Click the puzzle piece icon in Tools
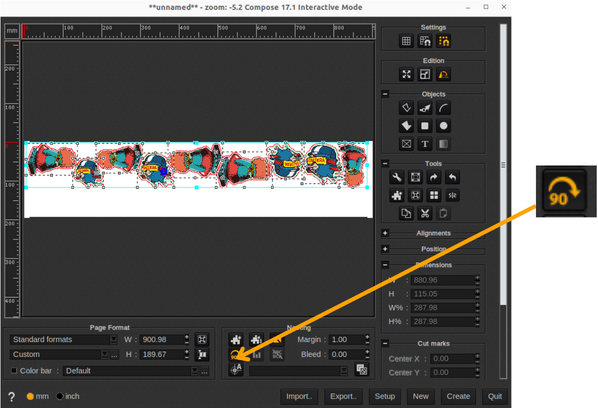This screenshot has width=598, height=408. [397, 195]
